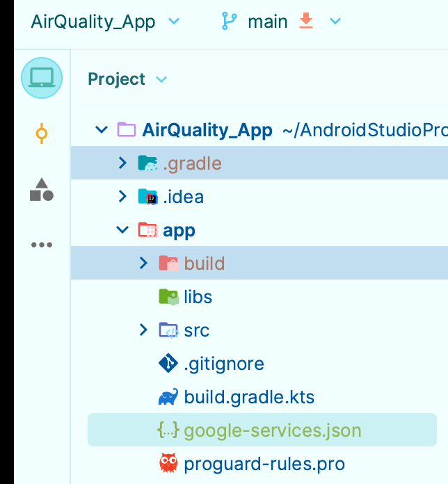The image size is (448, 484).
Task: Click the build folder icon
Action: pos(168,264)
